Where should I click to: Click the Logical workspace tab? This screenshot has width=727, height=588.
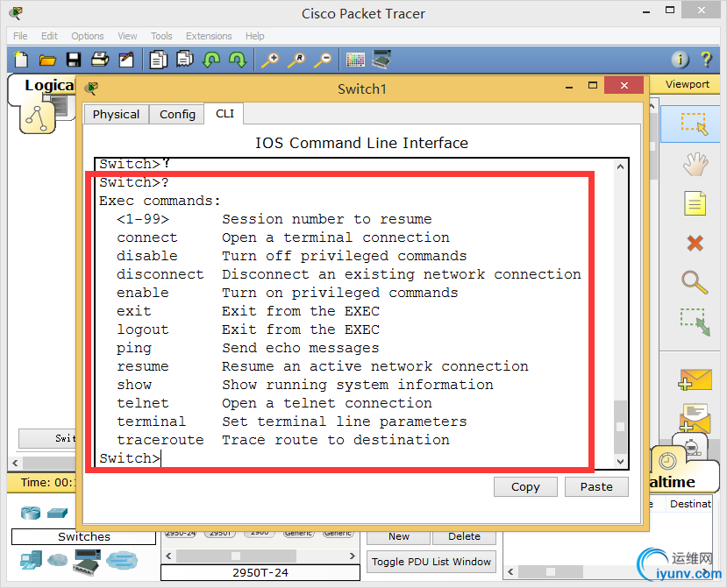coord(49,85)
